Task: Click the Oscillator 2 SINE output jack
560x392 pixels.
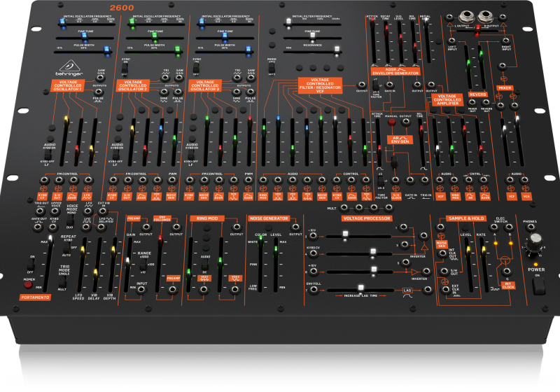Action: (x=164, y=92)
